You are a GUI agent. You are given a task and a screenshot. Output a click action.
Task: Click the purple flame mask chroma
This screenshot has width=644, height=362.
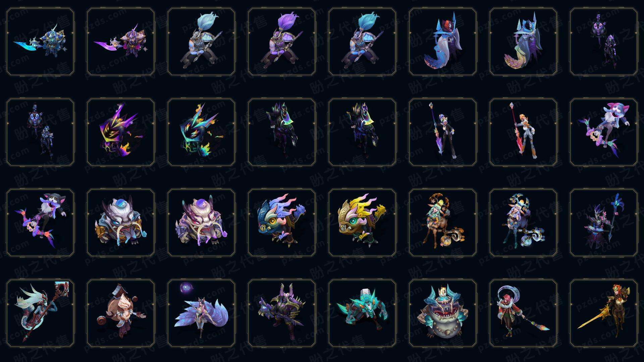point(121,132)
